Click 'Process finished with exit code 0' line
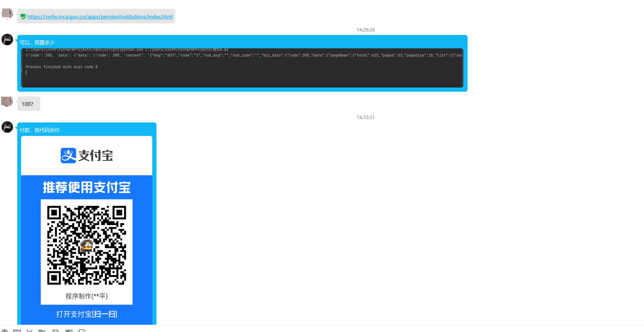The image size is (644, 332). click(x=62, y=67)
